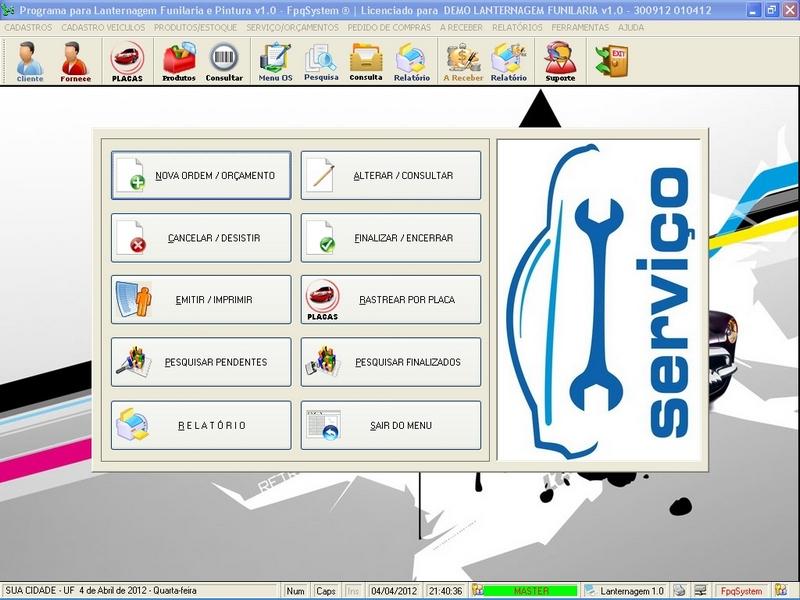Open the RELATÓRIOS menu
The height and width of the screenshot is (600, 800).
click(x=517, y=28)
